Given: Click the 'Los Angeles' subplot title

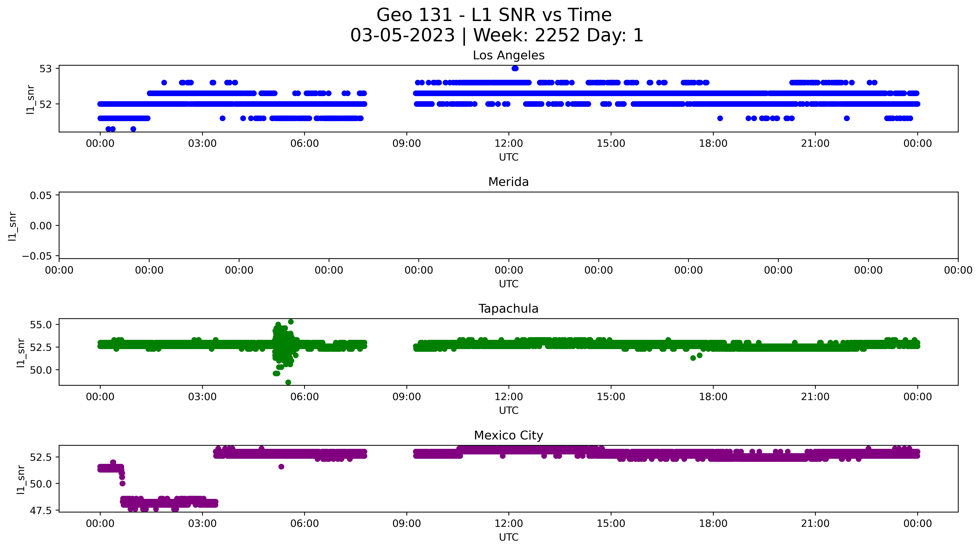Looking at the screenshot, I should tap(509, 55).
